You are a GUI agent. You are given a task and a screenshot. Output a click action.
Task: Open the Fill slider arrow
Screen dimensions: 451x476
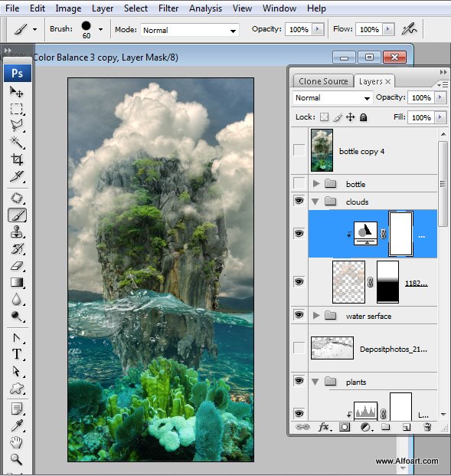440,117
